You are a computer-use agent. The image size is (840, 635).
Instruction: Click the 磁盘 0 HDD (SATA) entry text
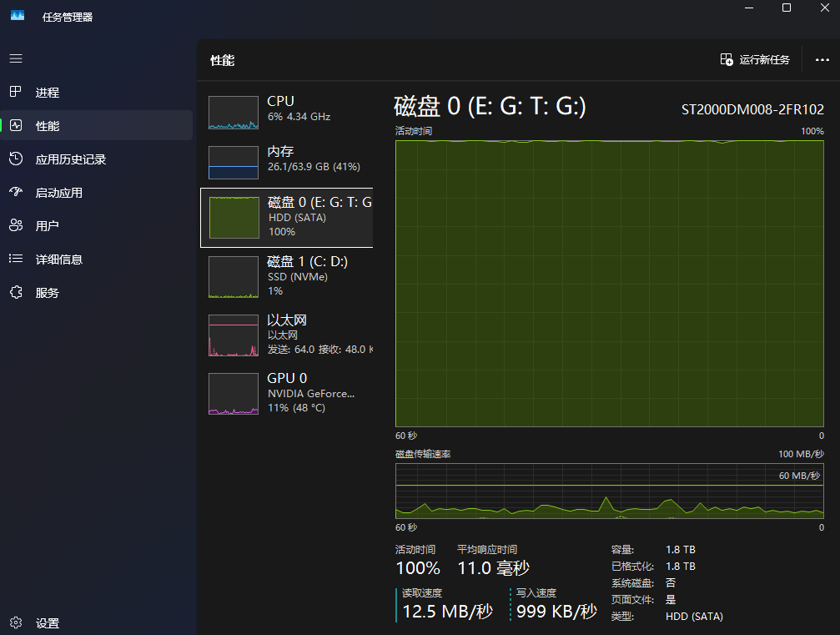tap(319, 217)
